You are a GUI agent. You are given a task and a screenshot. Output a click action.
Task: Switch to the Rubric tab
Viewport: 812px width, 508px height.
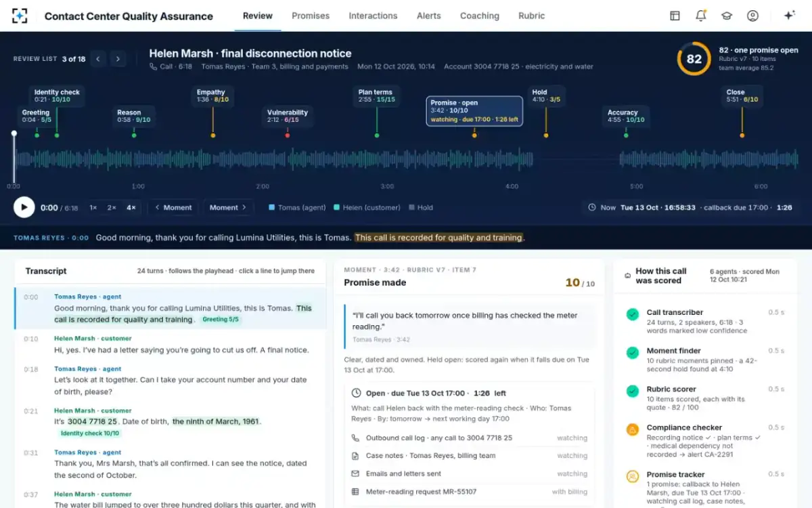(x=532, y=16)
